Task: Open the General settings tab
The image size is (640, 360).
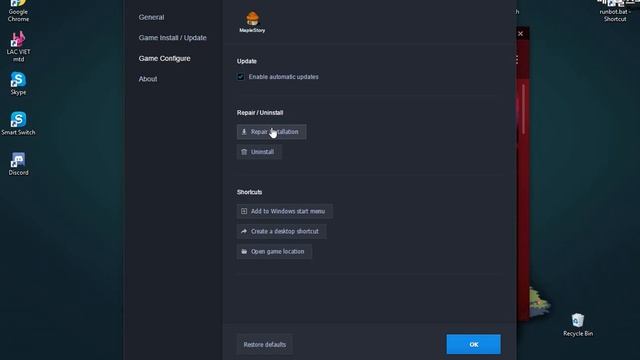Action: coord(151,17)
